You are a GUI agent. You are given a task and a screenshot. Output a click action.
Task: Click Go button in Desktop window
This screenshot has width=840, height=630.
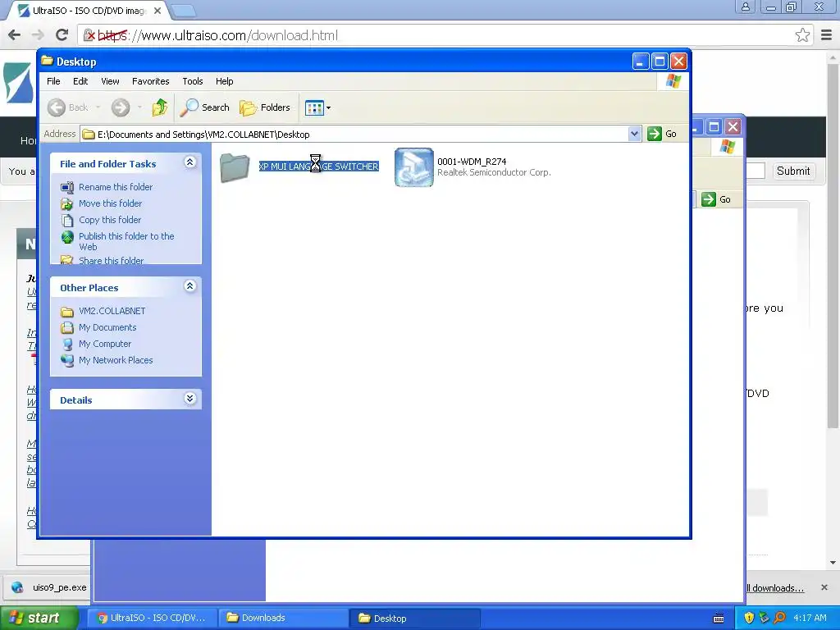coord(662,134)
